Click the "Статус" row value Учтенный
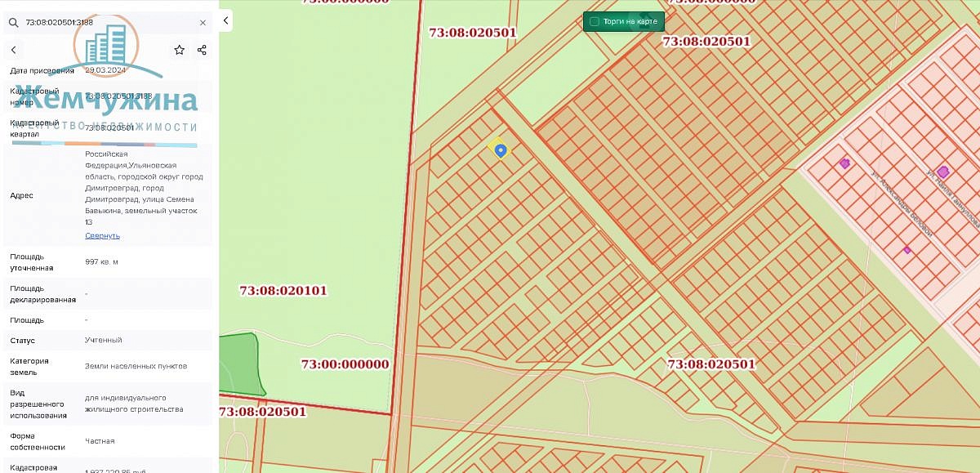Screen dimensions: 980x473 pos(104,340)
